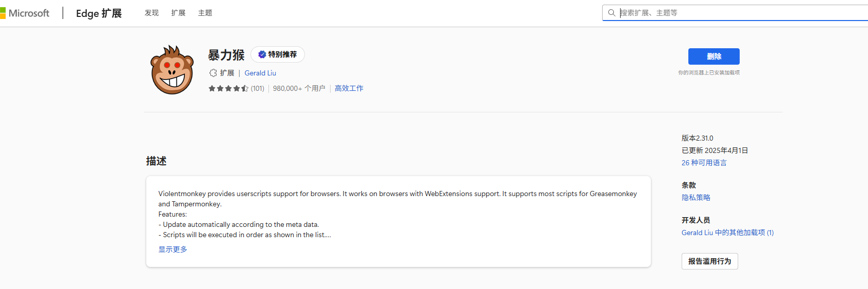
Task: Click the 报告滥用行为 button
Action: (709, 261)
